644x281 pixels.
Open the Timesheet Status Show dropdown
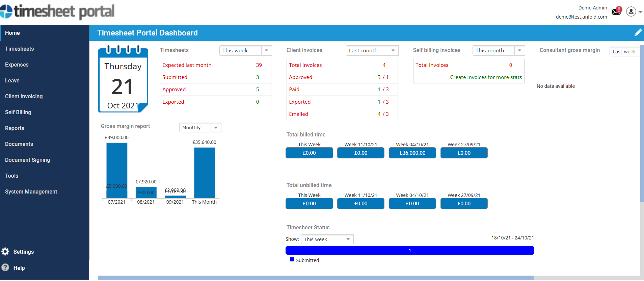pyautogui.click(x=327, y=239)
